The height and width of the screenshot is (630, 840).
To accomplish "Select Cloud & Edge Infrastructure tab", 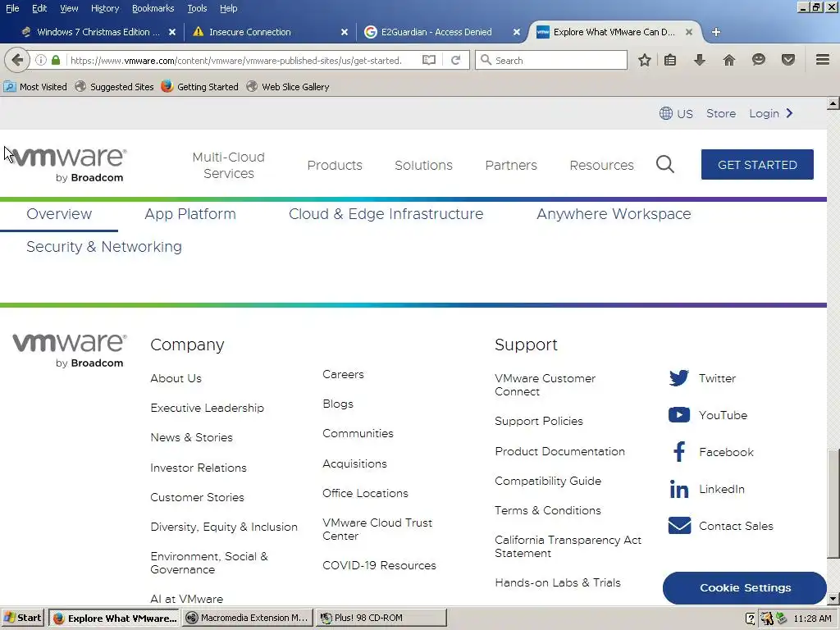I will point(386,214).
